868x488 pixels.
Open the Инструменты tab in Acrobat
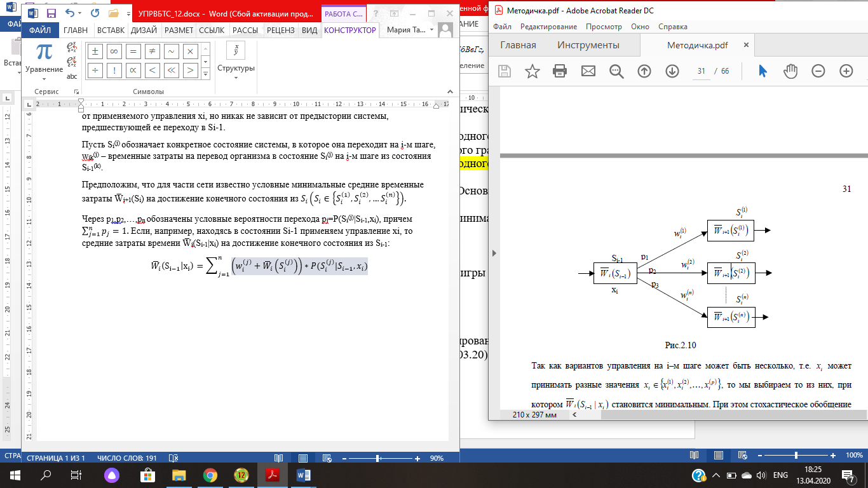[588, 45]
